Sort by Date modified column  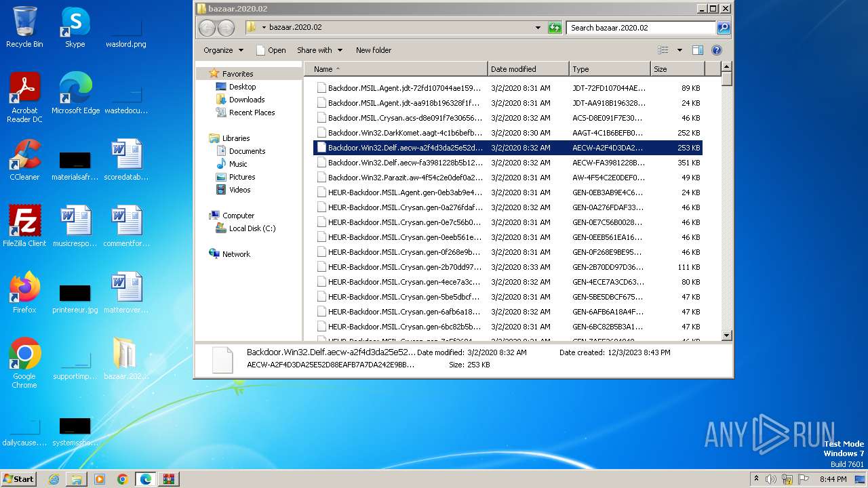tap(528, 69)
